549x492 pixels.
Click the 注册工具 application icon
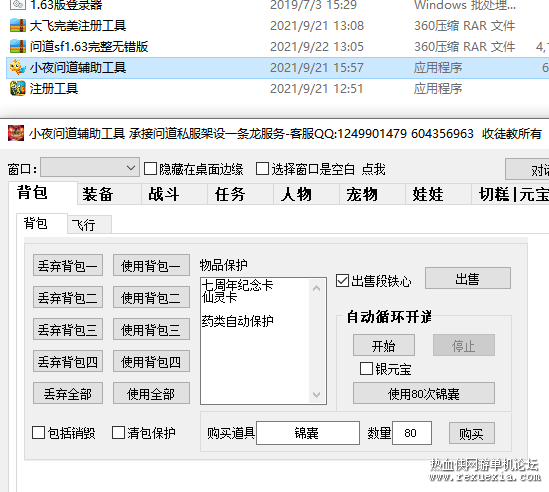pos(18,88)
